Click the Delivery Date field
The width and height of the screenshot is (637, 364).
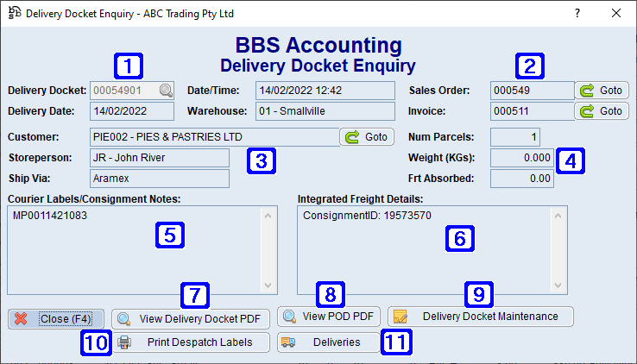pyautogui.click(x=132, y=110)
